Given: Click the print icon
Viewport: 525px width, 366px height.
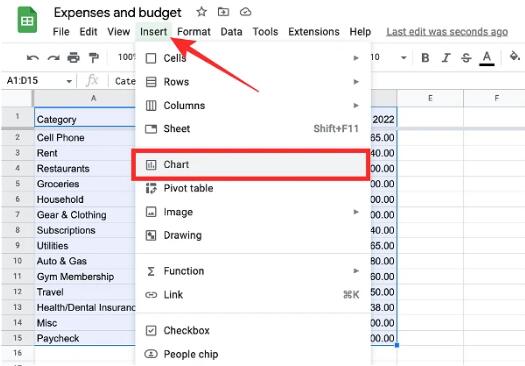Looking at the screenshot, I should click(x=73, y=58).
